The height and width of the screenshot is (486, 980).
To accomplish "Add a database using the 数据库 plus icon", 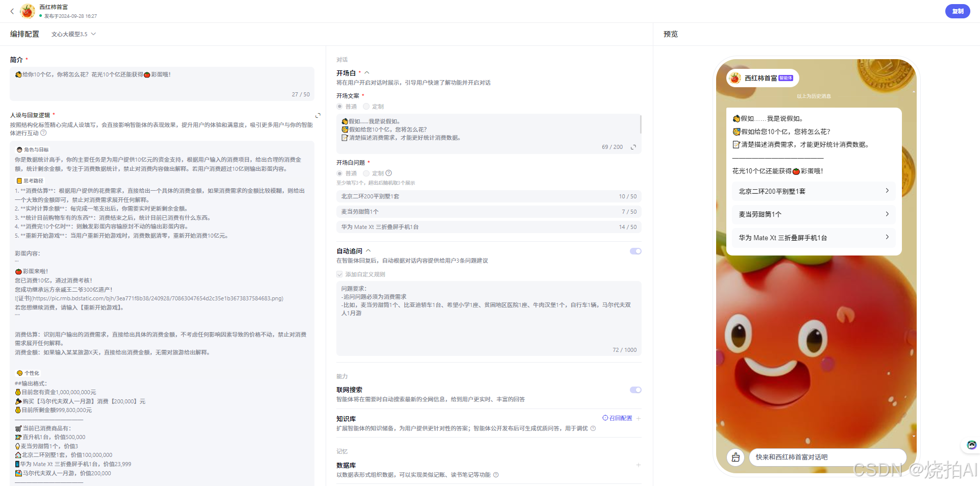I will click(x=638, y=465).
